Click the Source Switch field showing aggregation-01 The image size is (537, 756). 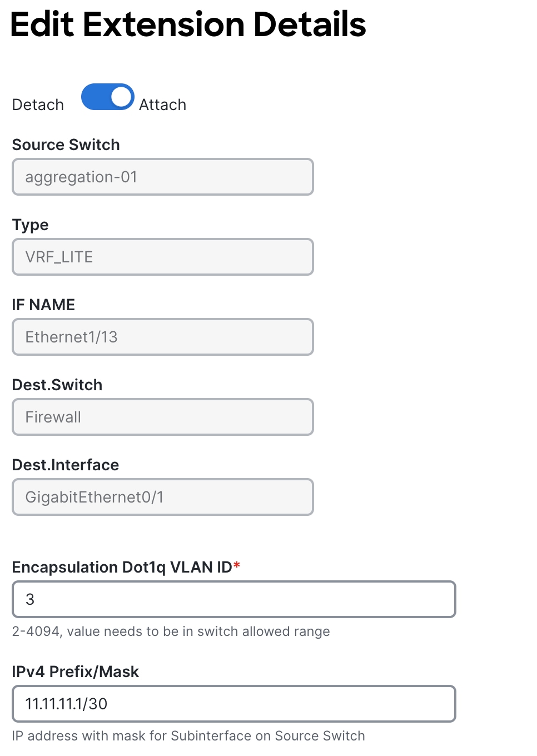[x=162, y=177]
